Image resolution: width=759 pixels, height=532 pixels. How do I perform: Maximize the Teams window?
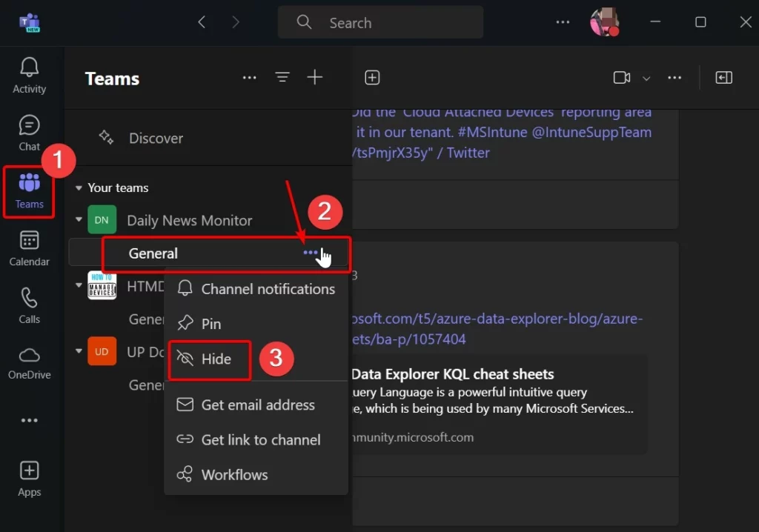700,22
